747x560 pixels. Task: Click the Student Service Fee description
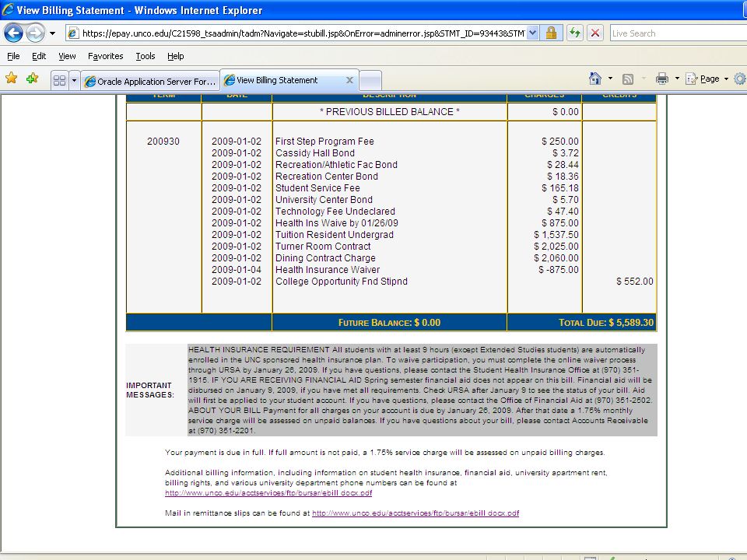click(317, 188)
